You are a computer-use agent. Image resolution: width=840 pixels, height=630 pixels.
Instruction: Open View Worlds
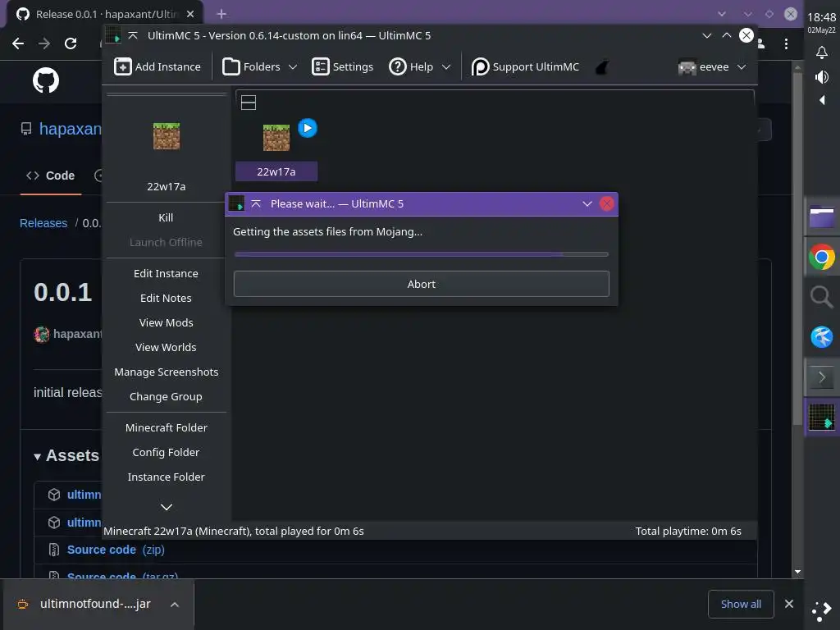coord(166,347)
